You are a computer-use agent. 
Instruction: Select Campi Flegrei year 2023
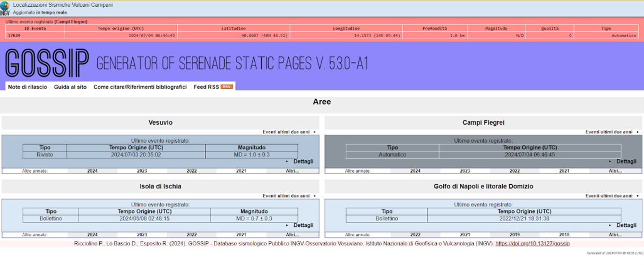pos(465,171)
